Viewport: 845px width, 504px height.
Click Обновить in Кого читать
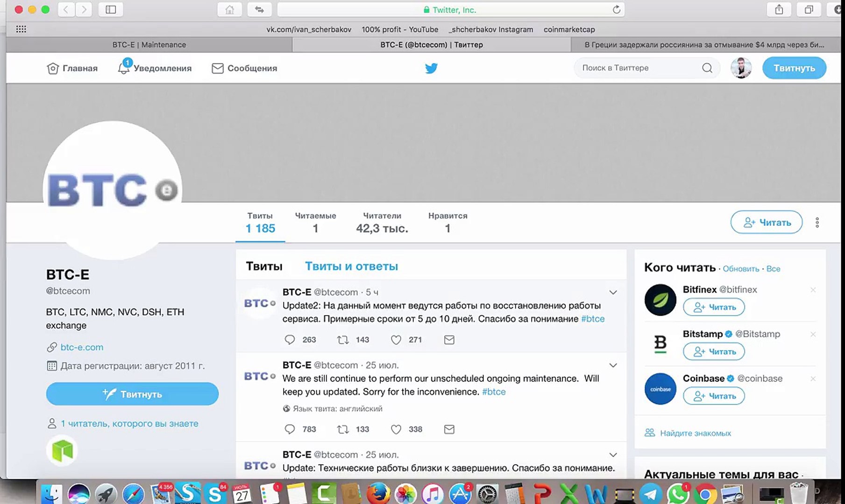pyautogui.click(x=741, y=269)
